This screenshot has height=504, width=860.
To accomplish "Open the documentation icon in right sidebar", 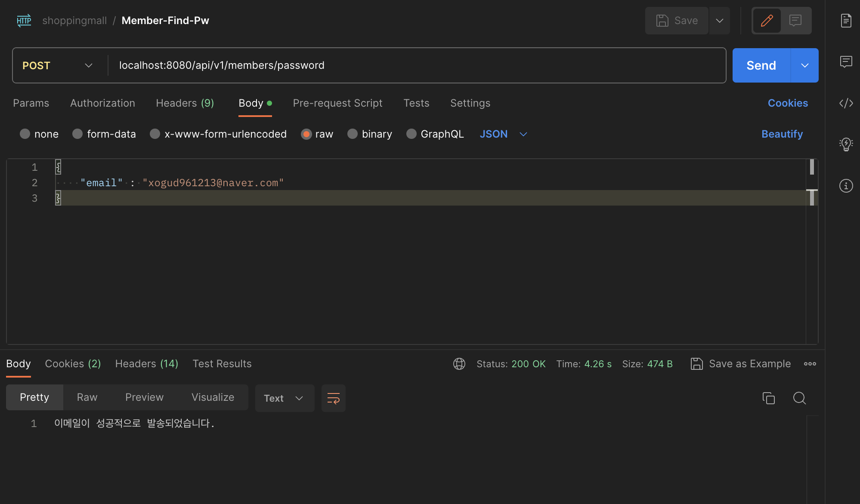I will (846, 21).
